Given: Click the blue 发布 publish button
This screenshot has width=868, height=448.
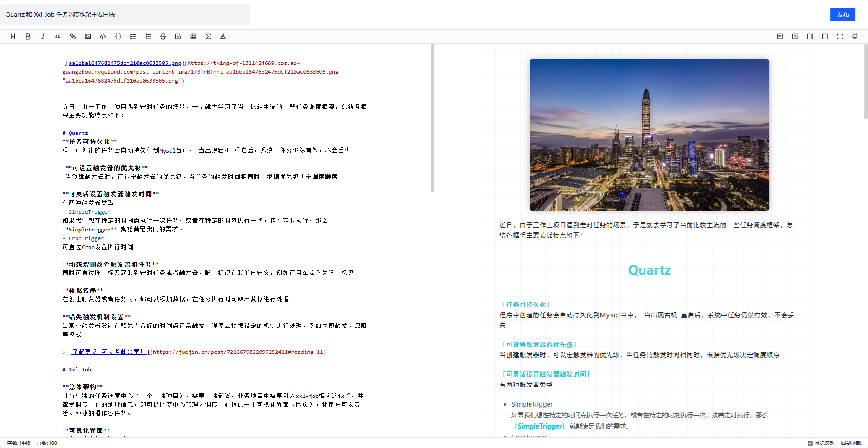Looking at the screenshot, I should coord(842,14).
